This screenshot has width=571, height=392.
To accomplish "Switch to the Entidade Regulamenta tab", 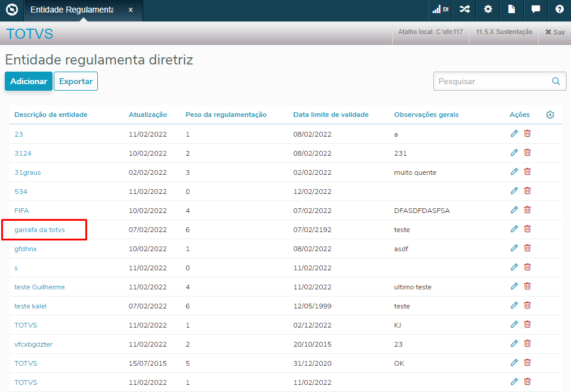I will [72, 10].
